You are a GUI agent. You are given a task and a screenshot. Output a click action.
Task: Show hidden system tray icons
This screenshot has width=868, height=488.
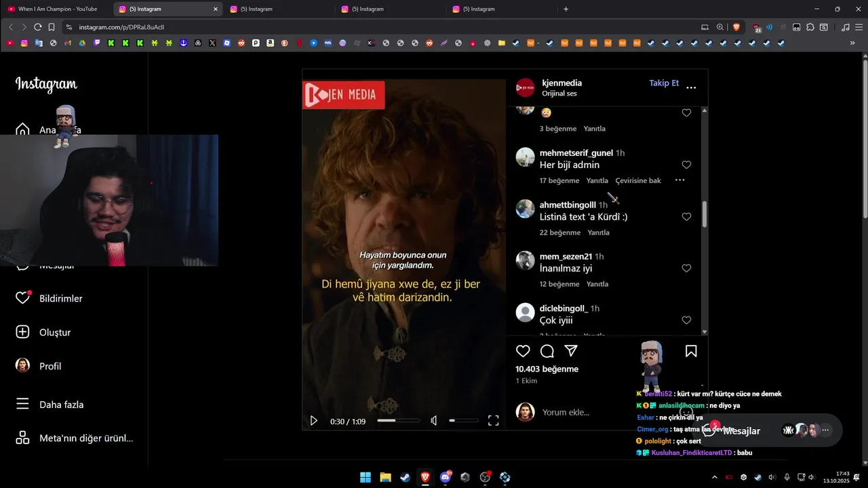714,477
